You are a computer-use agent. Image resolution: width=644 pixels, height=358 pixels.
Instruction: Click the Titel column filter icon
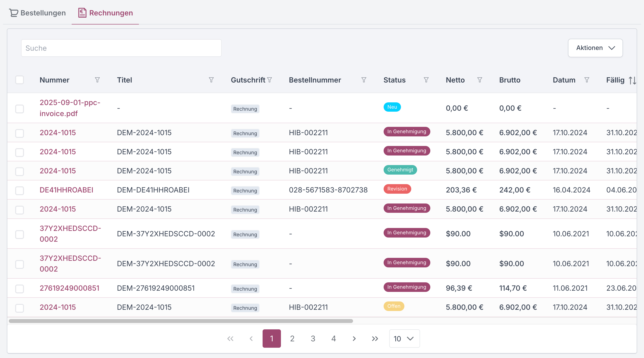click(211, 80)
